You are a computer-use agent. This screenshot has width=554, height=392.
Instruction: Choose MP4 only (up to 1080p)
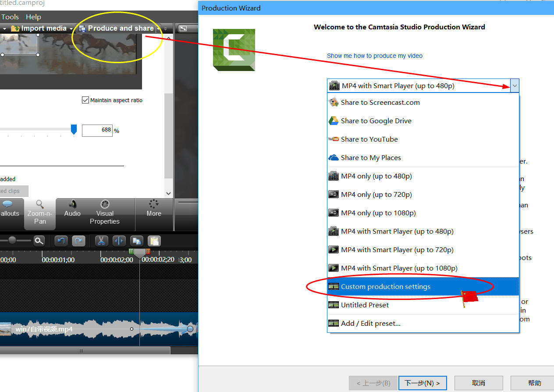click(423, 213)
